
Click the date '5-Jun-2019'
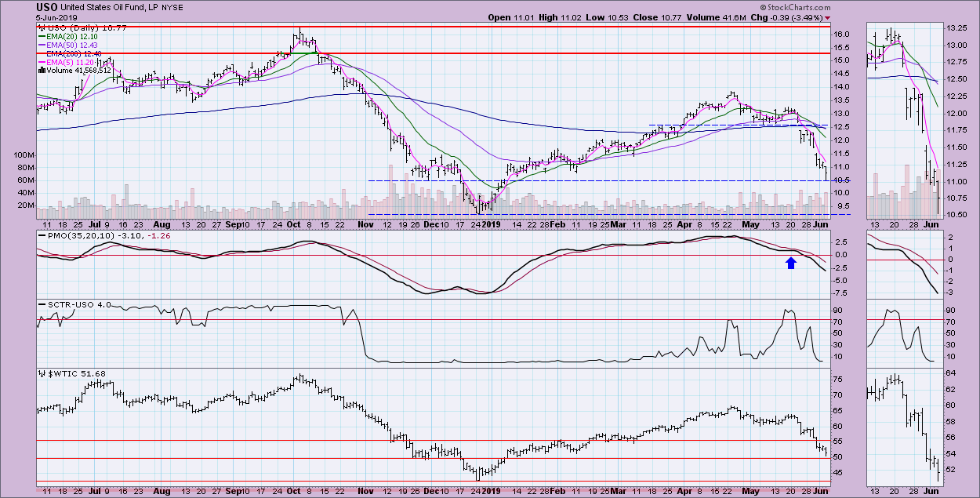pyautogui.click(x=56, y=17)
